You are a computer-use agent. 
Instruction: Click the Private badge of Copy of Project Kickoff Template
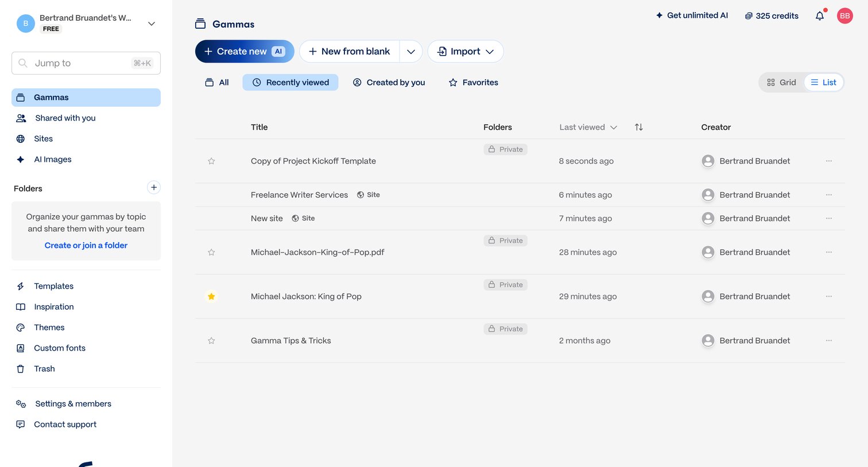pos(506,150)
